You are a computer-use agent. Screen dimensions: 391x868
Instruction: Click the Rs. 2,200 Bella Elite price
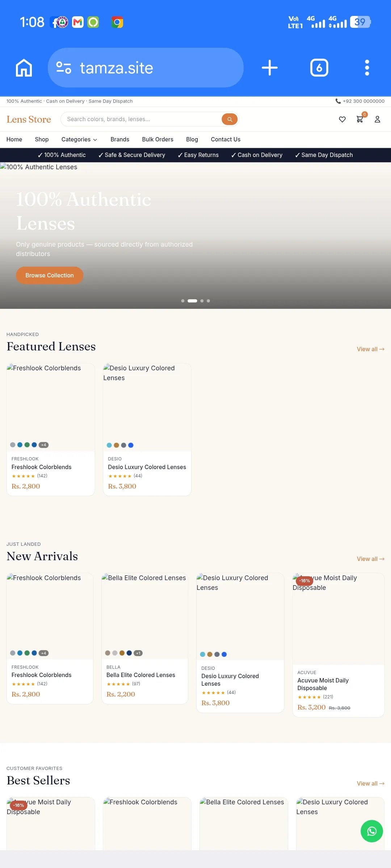tap(121, 694)
